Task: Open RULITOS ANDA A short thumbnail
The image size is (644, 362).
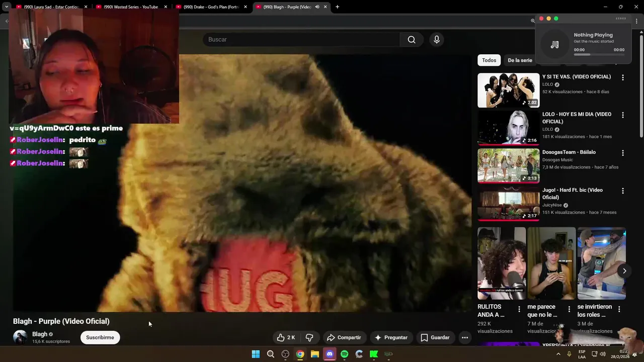Action: click(x=502, y=263)
